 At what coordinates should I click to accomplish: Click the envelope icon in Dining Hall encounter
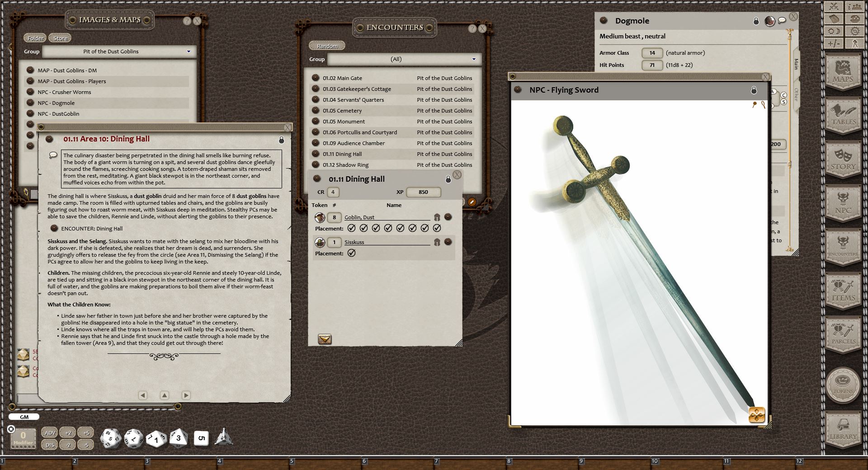tap(325, 339)
